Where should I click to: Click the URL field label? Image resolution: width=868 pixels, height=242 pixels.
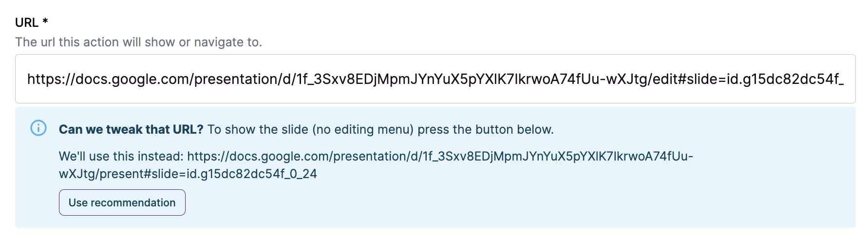[x=27, y=22]
